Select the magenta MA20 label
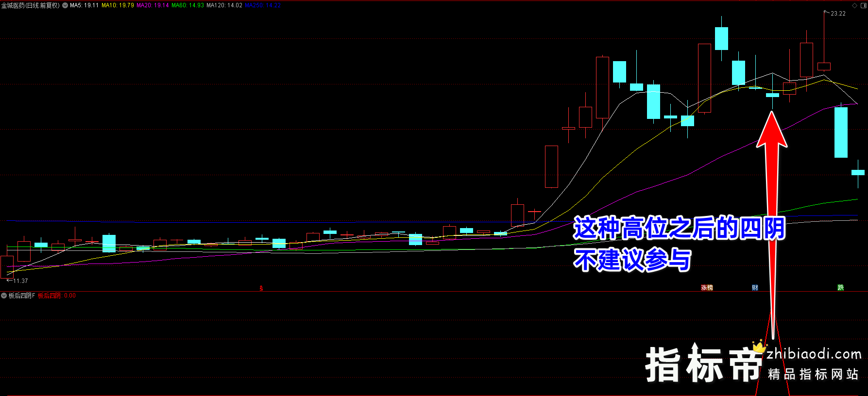 [x=153, y=5]
